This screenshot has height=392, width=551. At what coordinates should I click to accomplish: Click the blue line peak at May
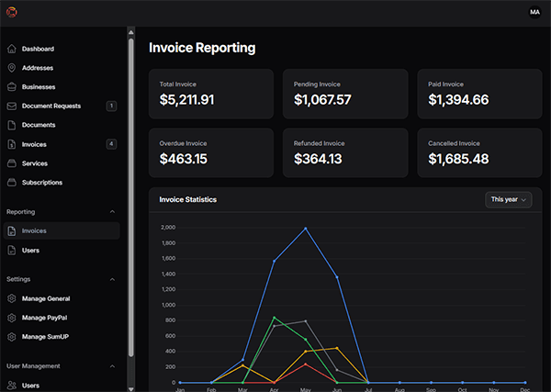(x=305, y=229)
